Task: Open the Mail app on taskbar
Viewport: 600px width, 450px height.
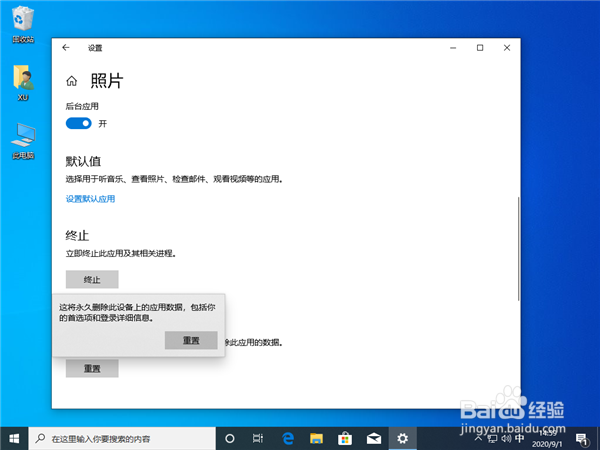Action: click(374, 439)
